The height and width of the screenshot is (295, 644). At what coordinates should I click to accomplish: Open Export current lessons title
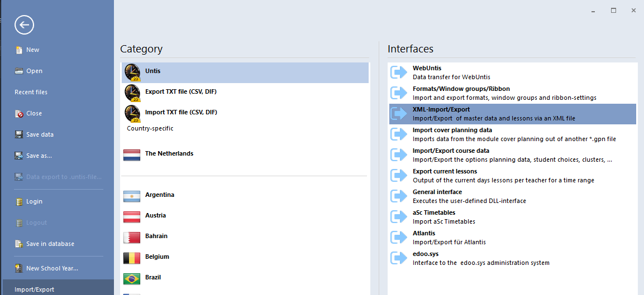[x=445, y=171]
